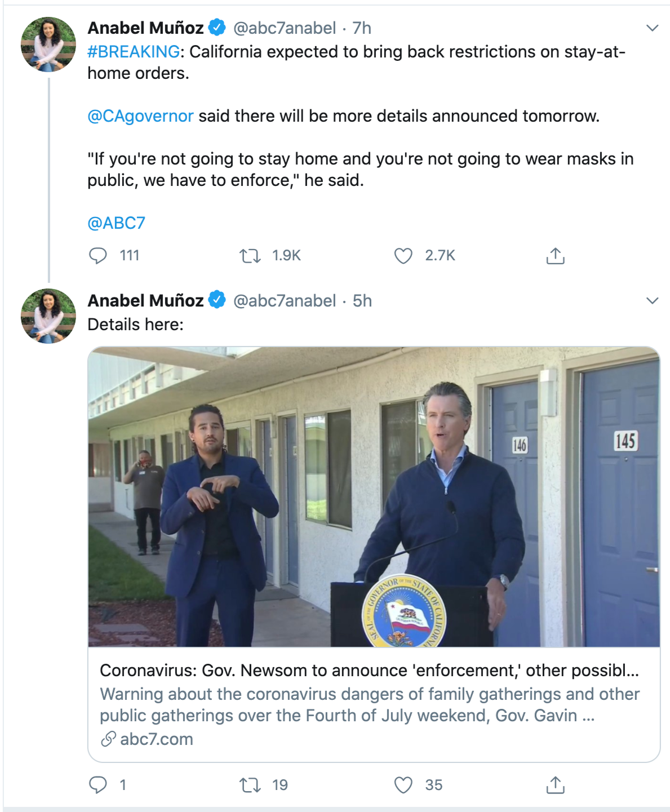Click @abc7anabel handle on second tweet

[x=285, y=301]
